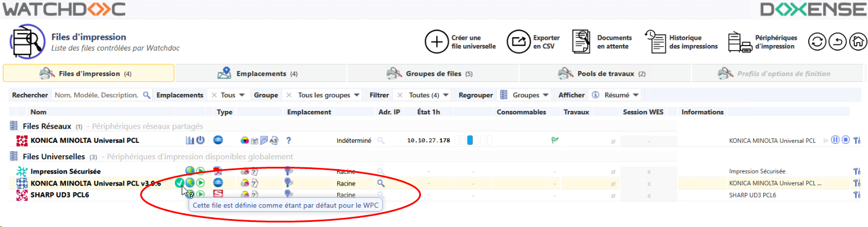Viewport: 868px width, 227px height.
Task: Click Créer une file universelle plus icon
Action: click(437, 42)
